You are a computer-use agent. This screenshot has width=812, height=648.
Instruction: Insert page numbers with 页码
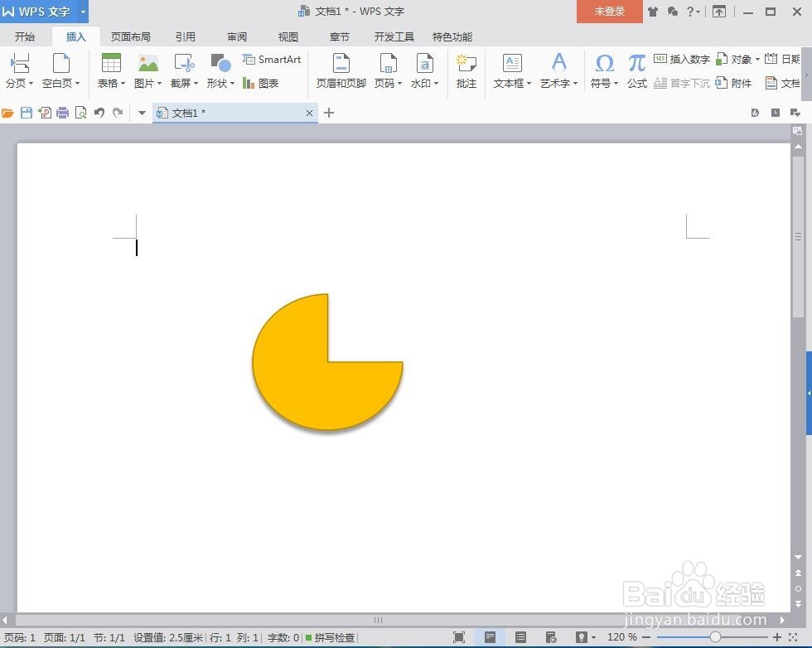[388, 71]
